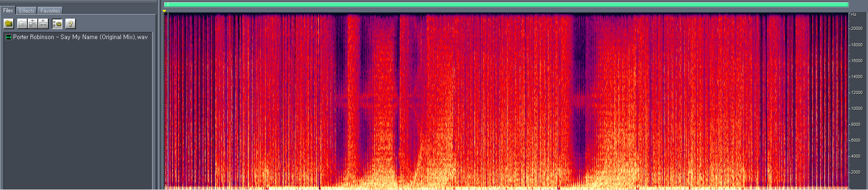Toggle the Advanced Options icon

(x=57, y=24)
